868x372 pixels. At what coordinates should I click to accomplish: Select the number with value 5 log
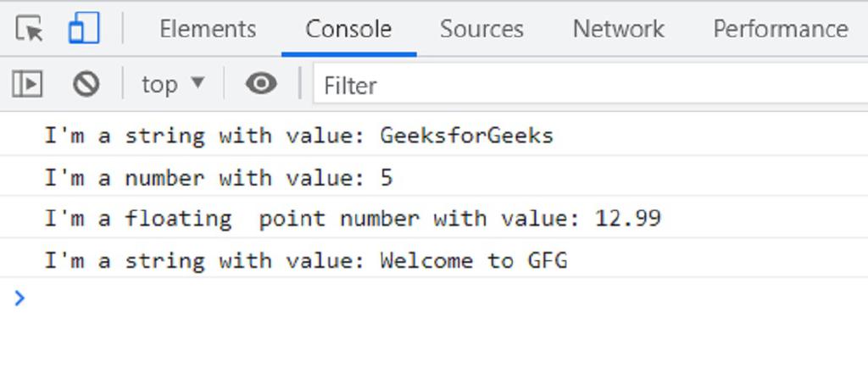[219, 178]
